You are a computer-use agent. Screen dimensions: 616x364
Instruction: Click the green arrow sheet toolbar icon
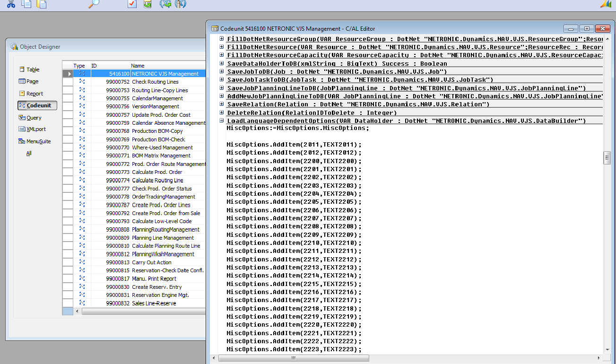click(147, 3)
